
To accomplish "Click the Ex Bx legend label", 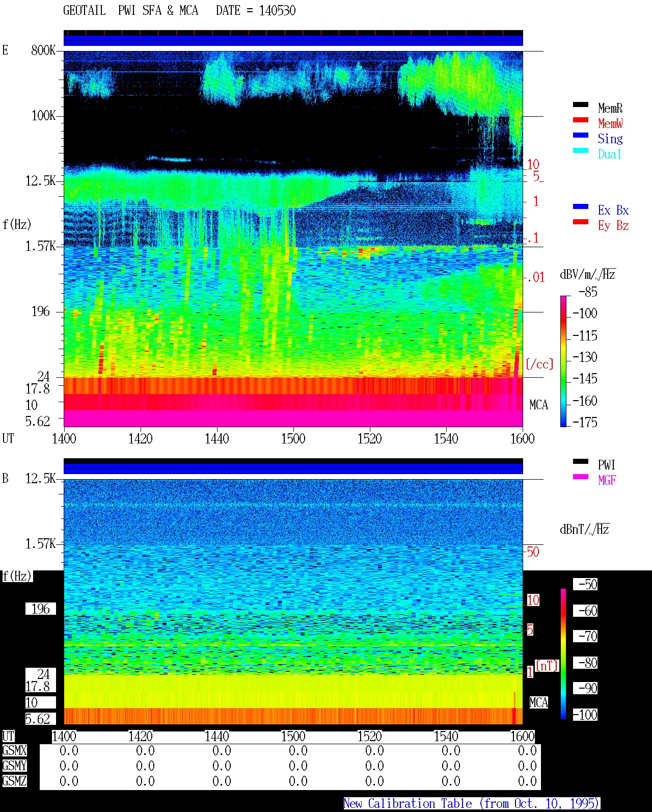I will point(613,210).
